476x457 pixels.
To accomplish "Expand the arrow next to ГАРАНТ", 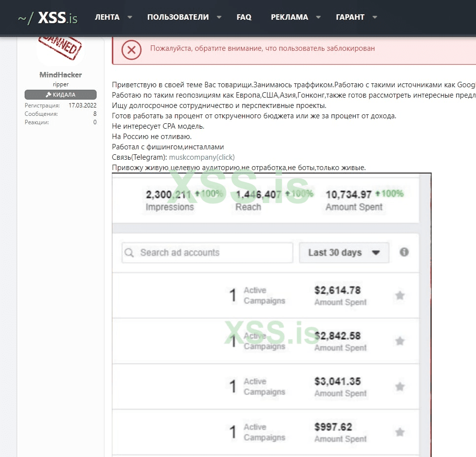I will 375,17.
